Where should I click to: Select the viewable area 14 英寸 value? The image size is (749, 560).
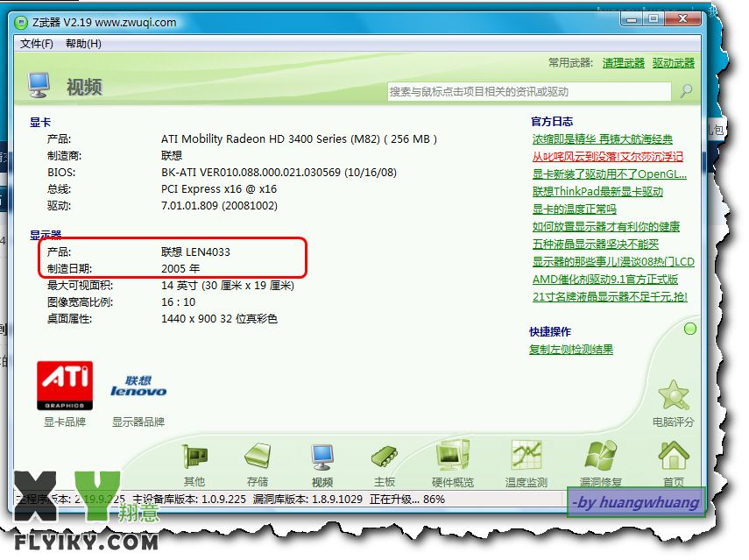[228, 285]
